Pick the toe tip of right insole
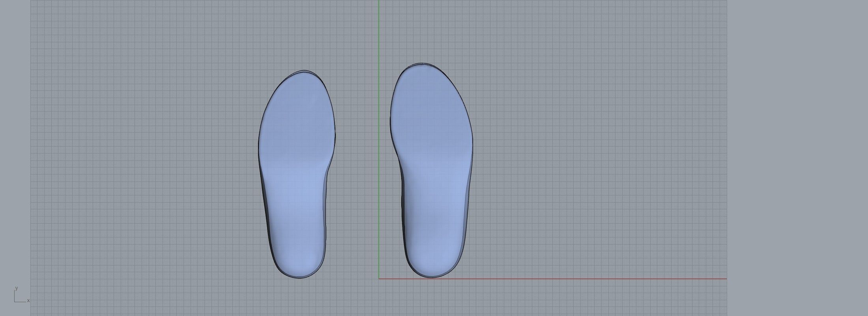868x316 pixels. [x=422, y=63]
